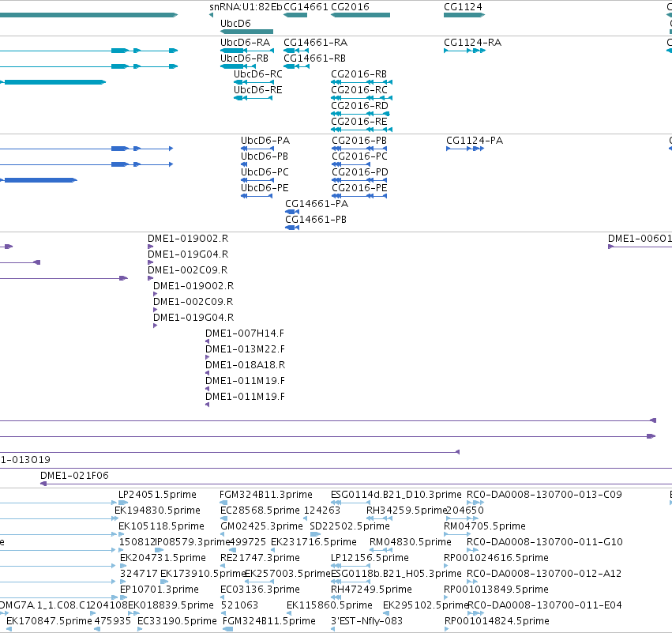
Task: Click the RH47249.5prime EST label
Action: coord(371,590)
